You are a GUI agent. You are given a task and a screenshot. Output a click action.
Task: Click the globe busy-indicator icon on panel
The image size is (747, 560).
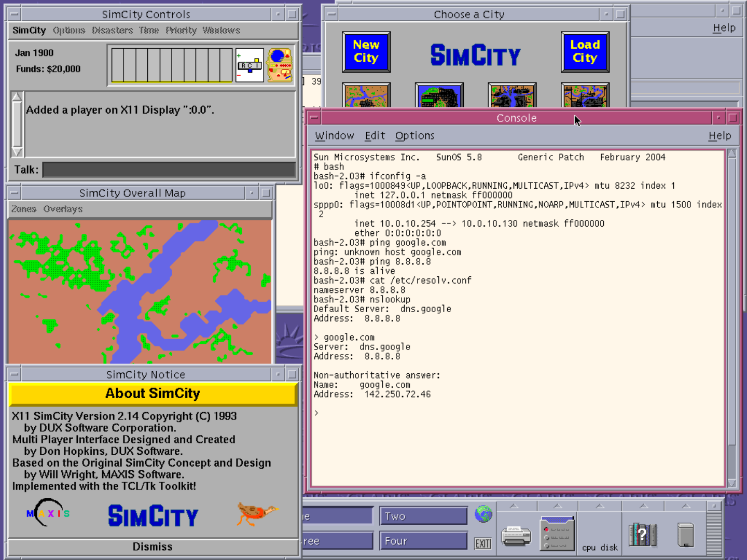pos(483,514)
